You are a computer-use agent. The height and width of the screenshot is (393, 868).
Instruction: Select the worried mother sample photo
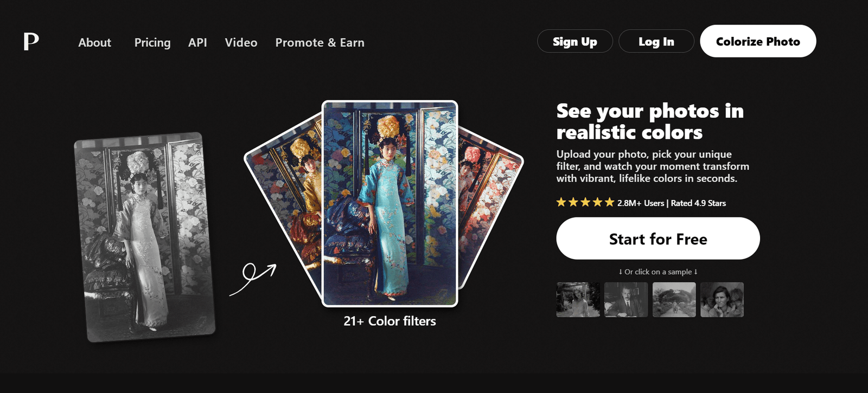pos(722,300)
